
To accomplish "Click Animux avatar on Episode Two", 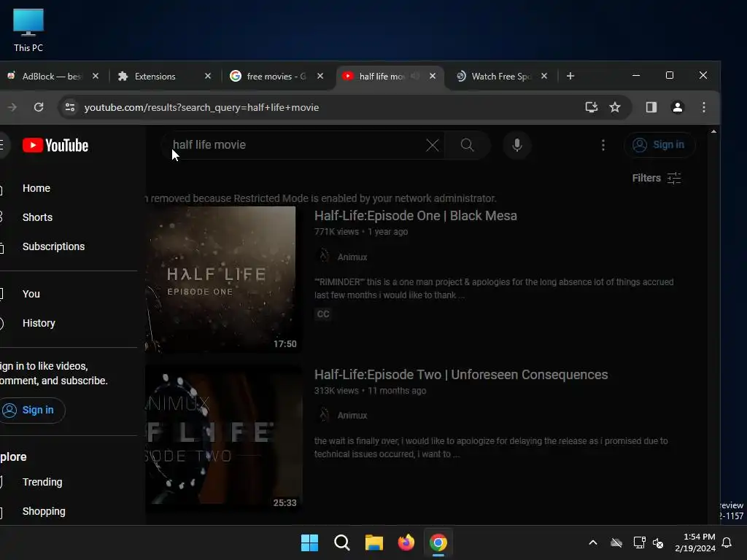I will coord(323,415).
